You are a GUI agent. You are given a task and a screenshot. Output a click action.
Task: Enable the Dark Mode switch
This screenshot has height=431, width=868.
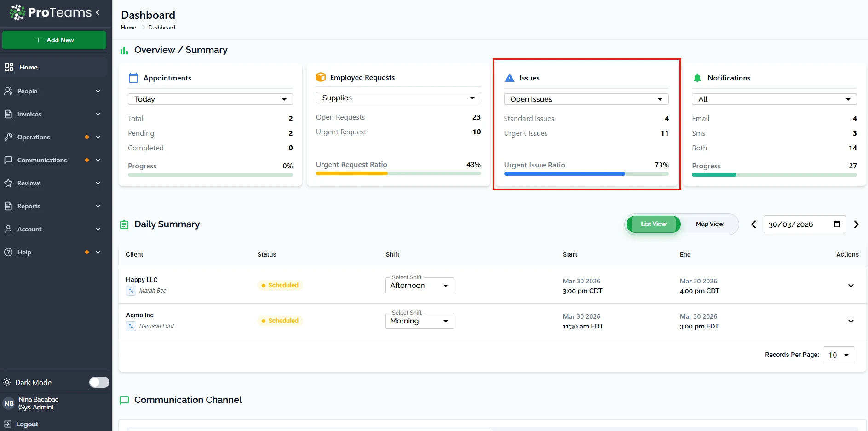(99, 382)
